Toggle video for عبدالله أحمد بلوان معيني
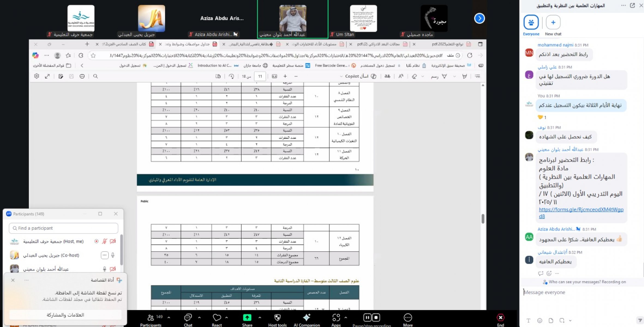This screenshot has height=327, width=644. [113, 269]
